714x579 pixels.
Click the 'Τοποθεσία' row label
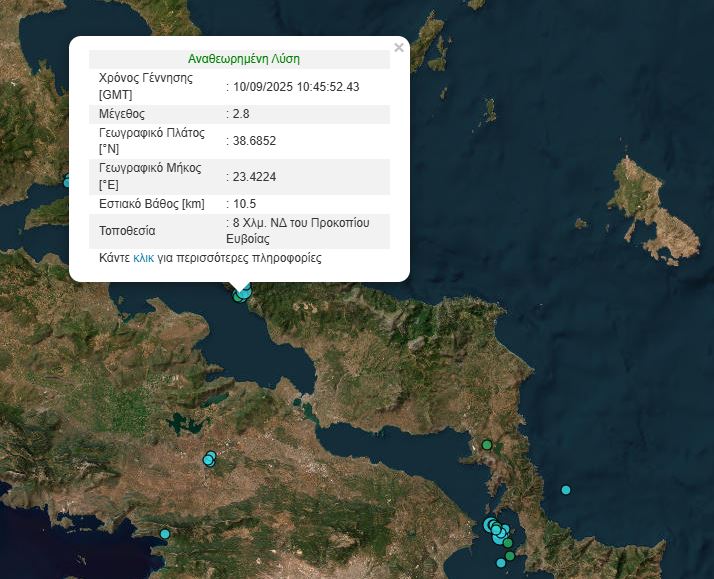tap(125, 231)
